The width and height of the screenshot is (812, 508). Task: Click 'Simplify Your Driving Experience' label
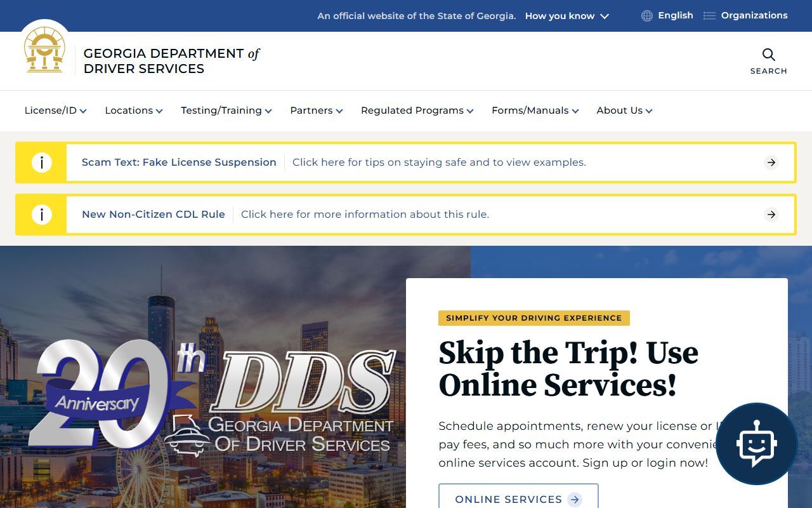tap(534, 318)
